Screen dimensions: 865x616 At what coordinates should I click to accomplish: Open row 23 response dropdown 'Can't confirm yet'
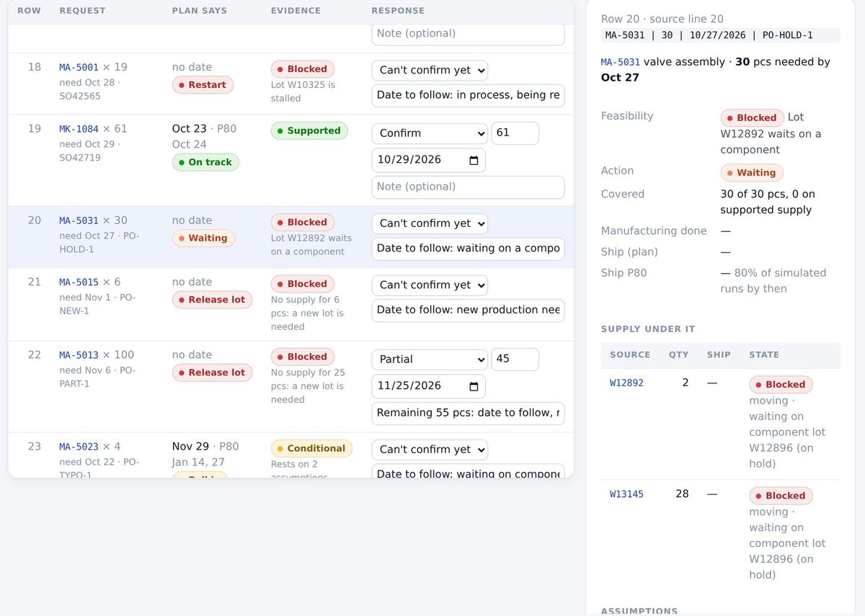pos(430,450)
